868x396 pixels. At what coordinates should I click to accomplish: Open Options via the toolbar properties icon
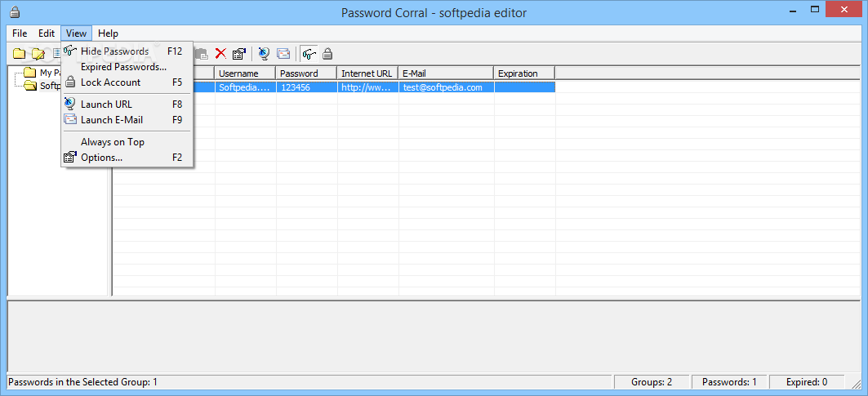tap(239, 54)
